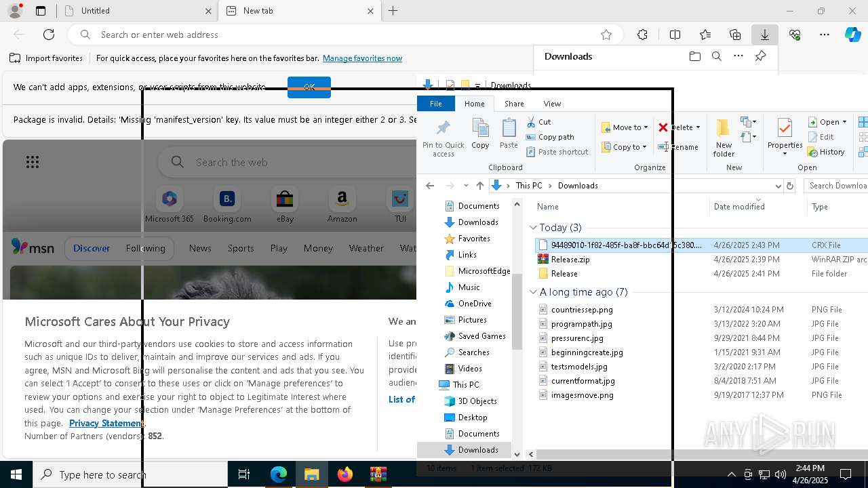The image size is (868, 488).
Task: Click Explorer Up one level arrow
Action: (x=480, y=186)
